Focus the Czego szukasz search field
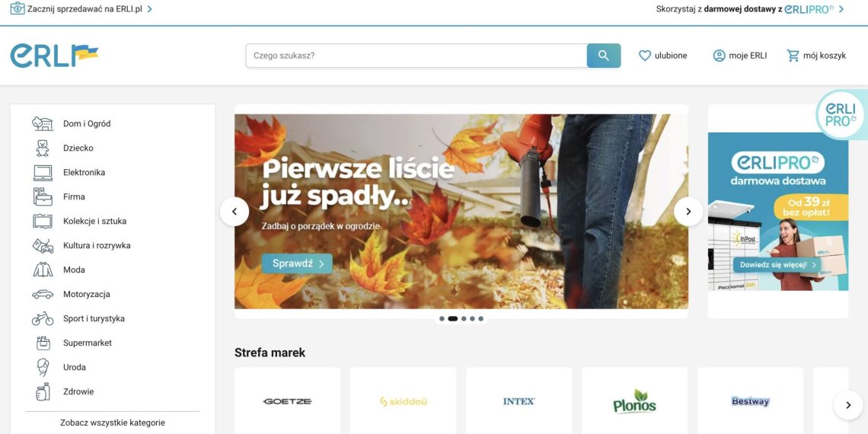Image resolution: width=868 pixels, height=434 pixels. coord(416,56)
